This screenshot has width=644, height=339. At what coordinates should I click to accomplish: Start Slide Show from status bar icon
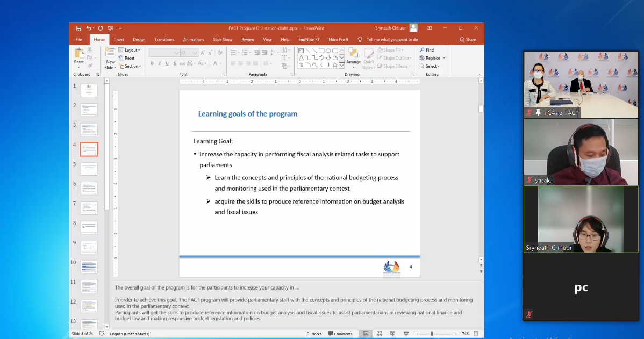(x=406, y=334)
